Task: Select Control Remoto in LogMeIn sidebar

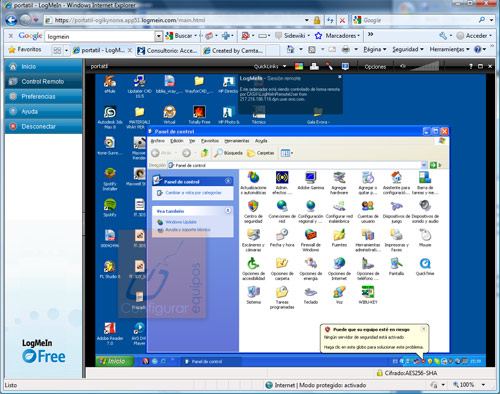Action: [44, 81]
